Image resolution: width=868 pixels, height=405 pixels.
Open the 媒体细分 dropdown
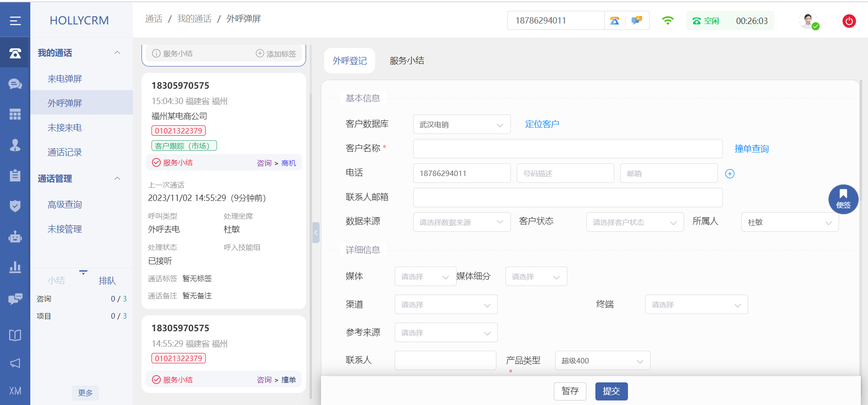pos(536,276)
